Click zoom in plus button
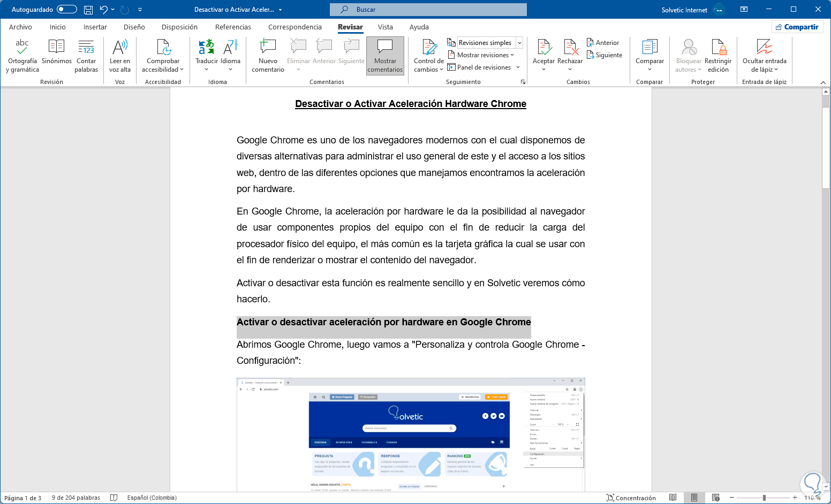The width and height of the screenshot is (831, 504). 795,498
